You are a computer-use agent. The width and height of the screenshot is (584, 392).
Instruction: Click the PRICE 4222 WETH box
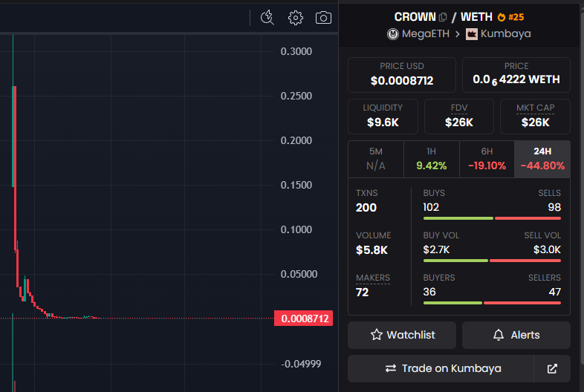pos(516,75)
